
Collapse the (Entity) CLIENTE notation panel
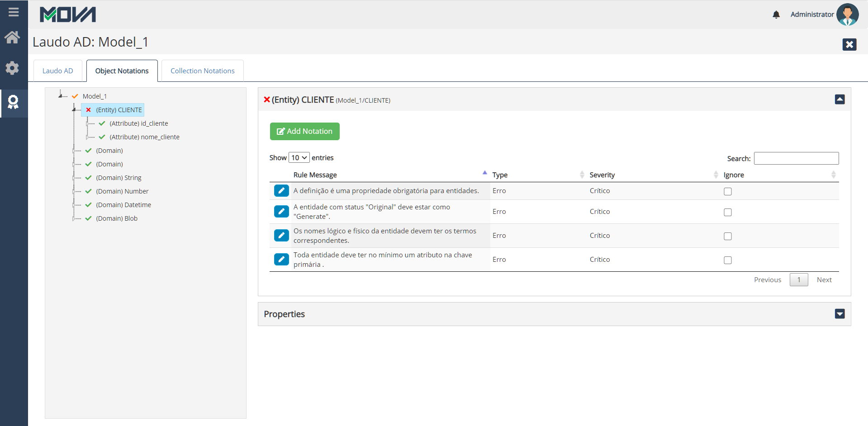point(840,99)
